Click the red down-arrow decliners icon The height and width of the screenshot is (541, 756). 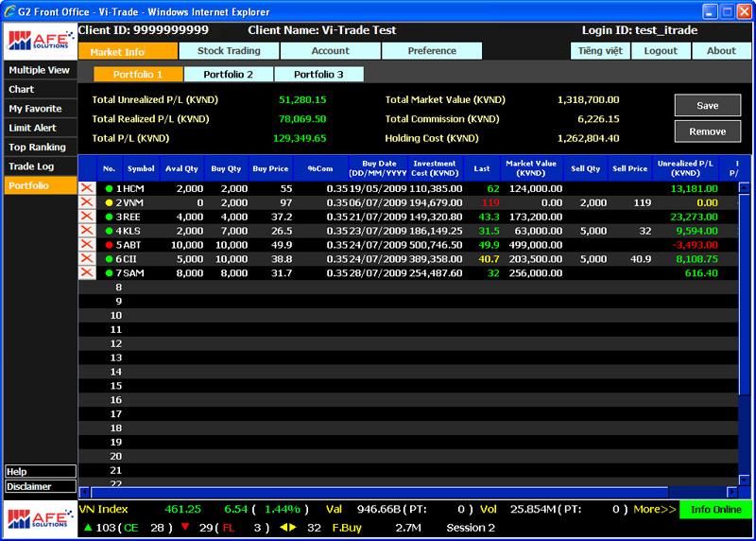pos(185,527)
